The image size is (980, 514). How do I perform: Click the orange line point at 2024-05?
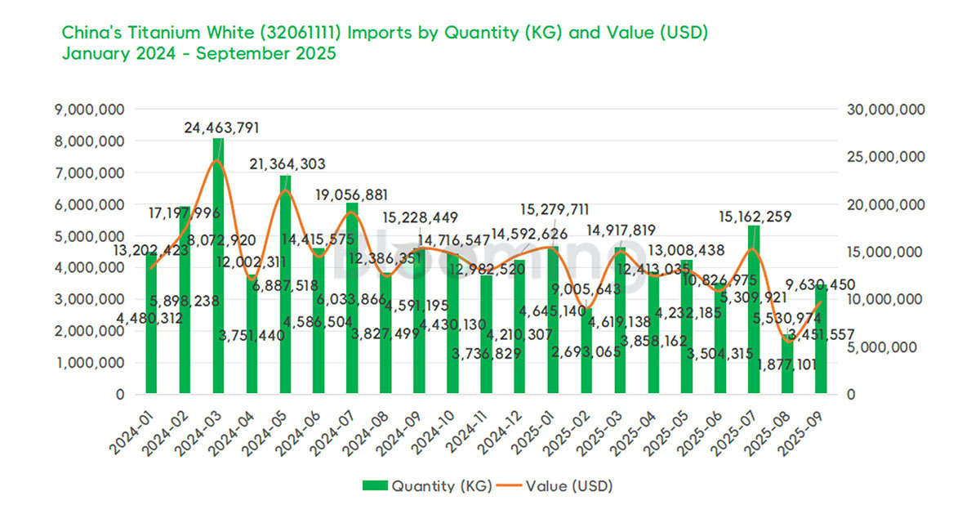(x=287, y=190)
